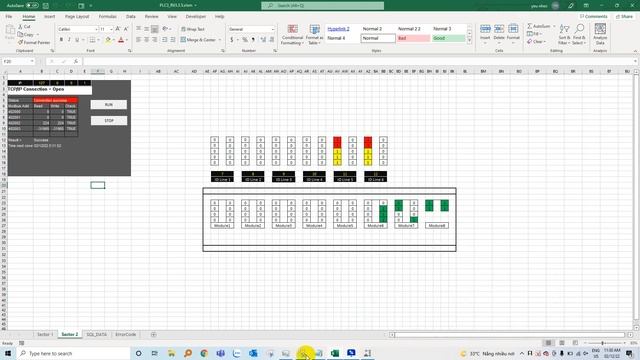The height and width of the screenshot is (360, 640).
Task: Click Chrome icon in the taskbar
Action: (x=204, y=353)
